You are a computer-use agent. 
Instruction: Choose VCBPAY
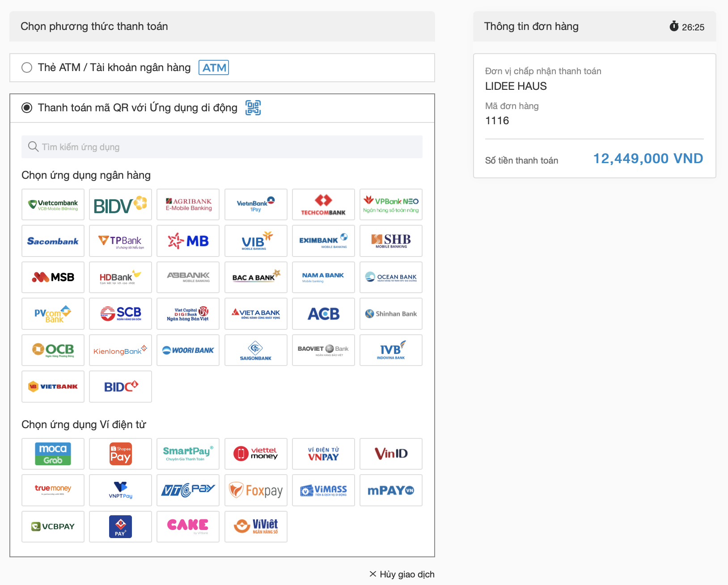53,526
